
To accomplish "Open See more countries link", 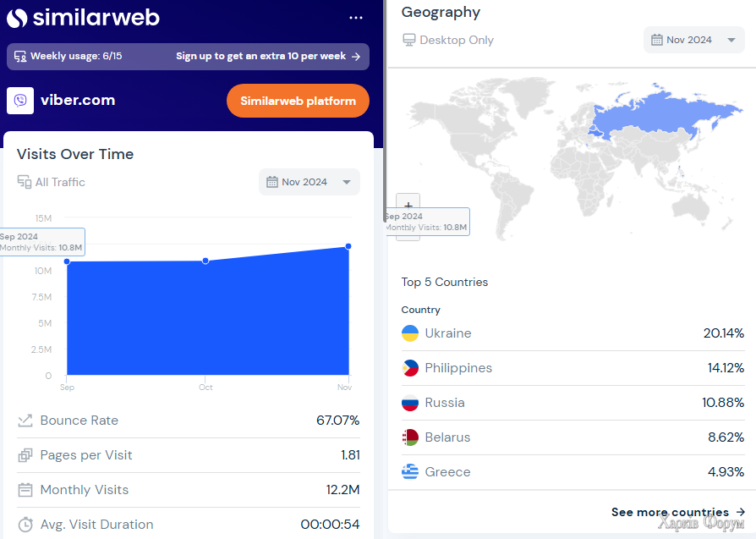I will pyautogui.click(x=677, y=512).
